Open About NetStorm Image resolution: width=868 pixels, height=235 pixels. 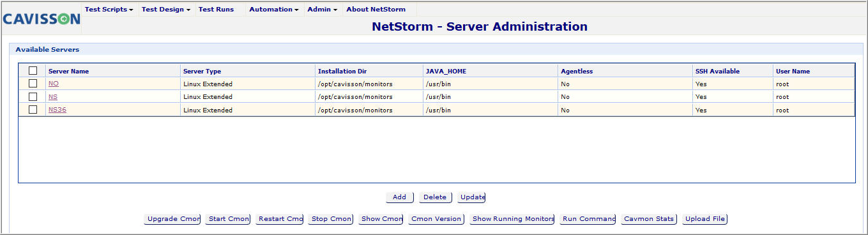[376, 10]
